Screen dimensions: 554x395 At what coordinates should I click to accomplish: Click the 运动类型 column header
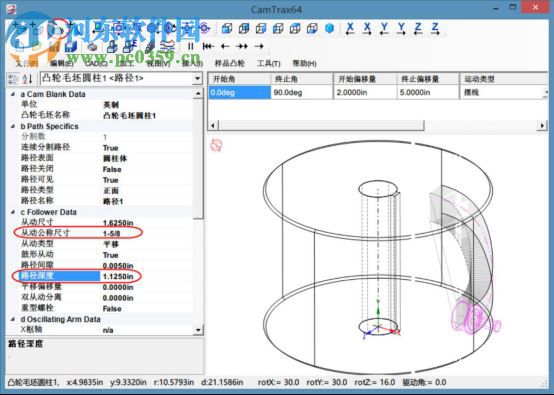(x=504, y=79)
